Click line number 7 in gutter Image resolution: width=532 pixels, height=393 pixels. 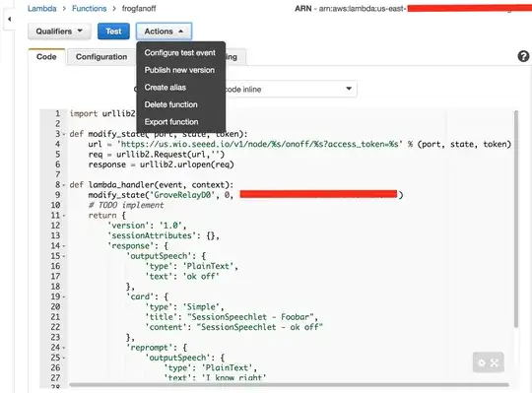57,174
